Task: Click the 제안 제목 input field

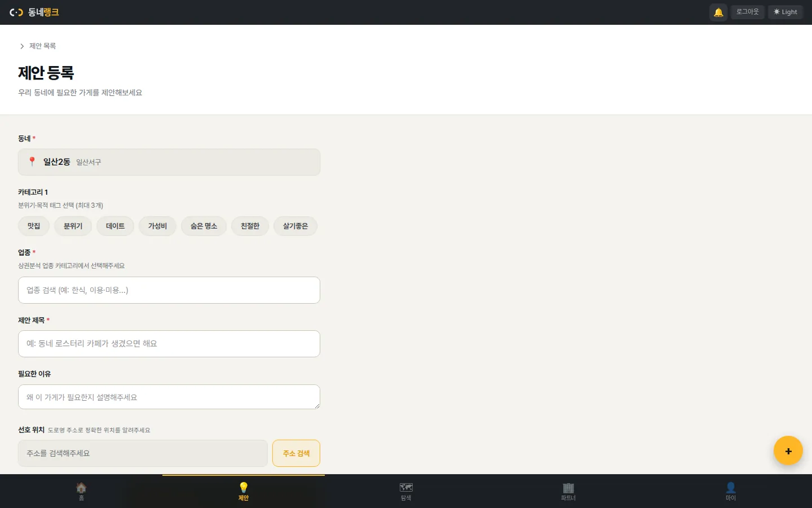Action: point(169,344)
